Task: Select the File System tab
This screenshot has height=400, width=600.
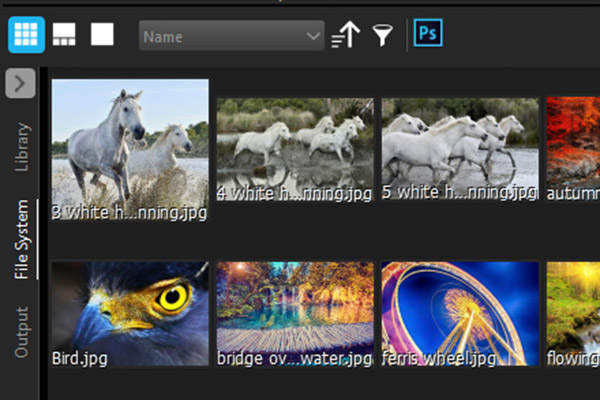Action: 21,239
